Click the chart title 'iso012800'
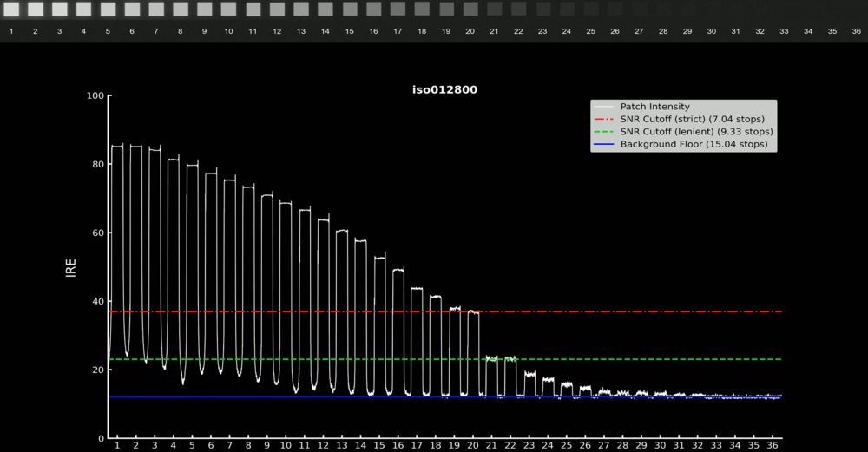 [444, 89]
